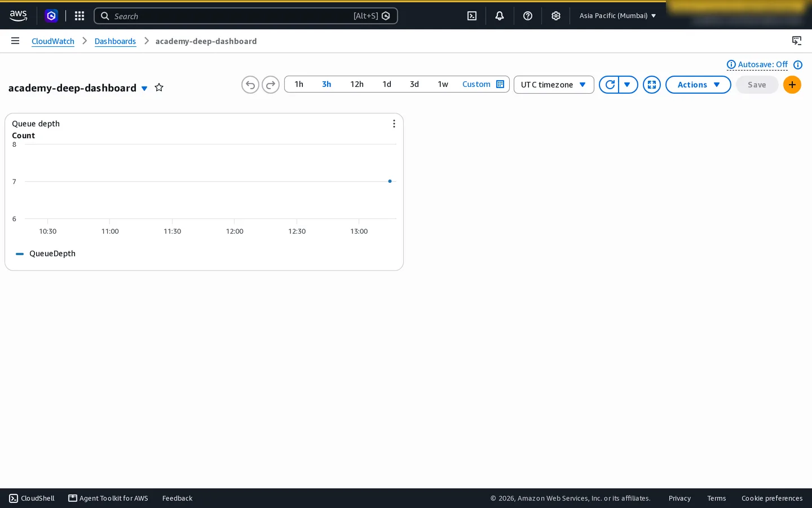Viewport: 812px width, 508px height.
Task: Enter full screen mode for dashboard
Action: click(652, 85)
